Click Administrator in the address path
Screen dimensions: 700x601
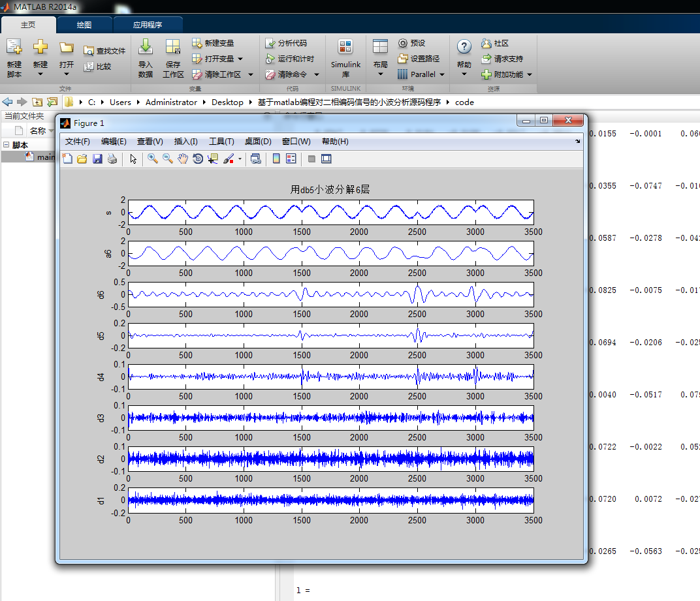point(171,102)
